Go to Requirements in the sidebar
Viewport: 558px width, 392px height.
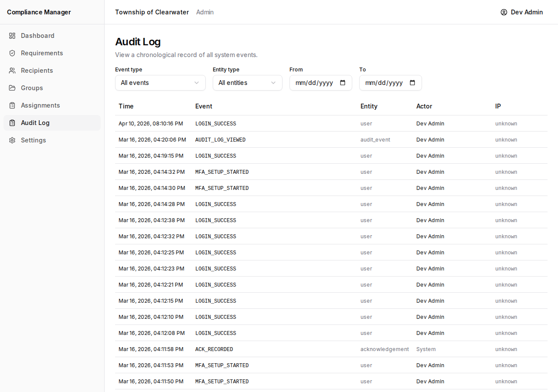52,53
